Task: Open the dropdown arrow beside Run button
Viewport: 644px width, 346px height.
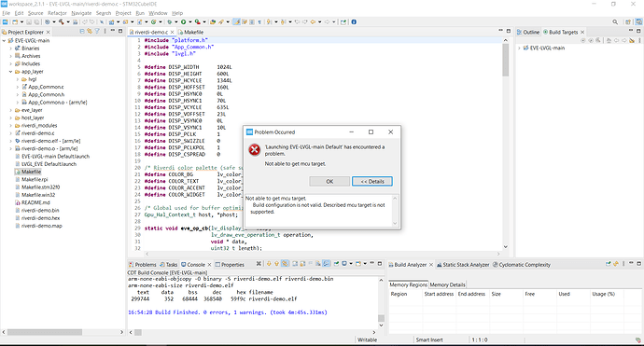Action: coord(190,21)
